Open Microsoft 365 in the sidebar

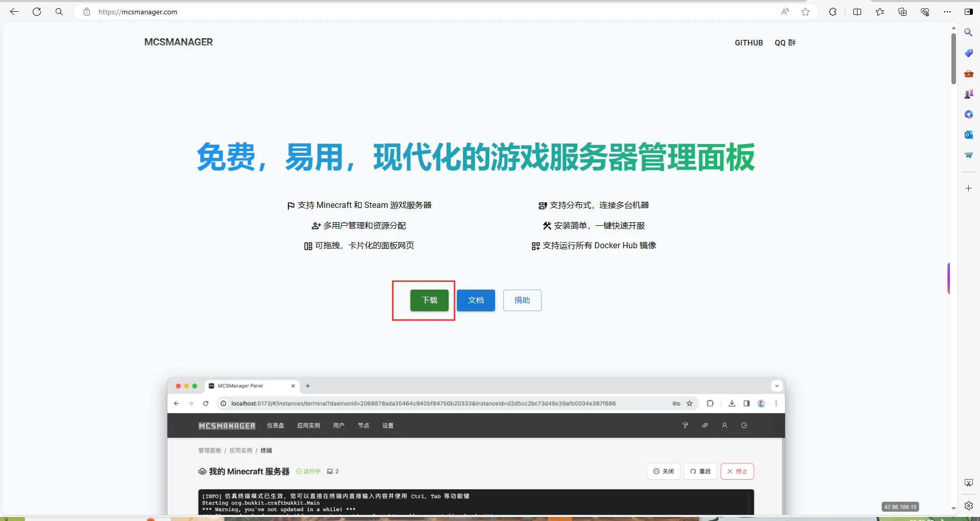click(x=969, y=114)
